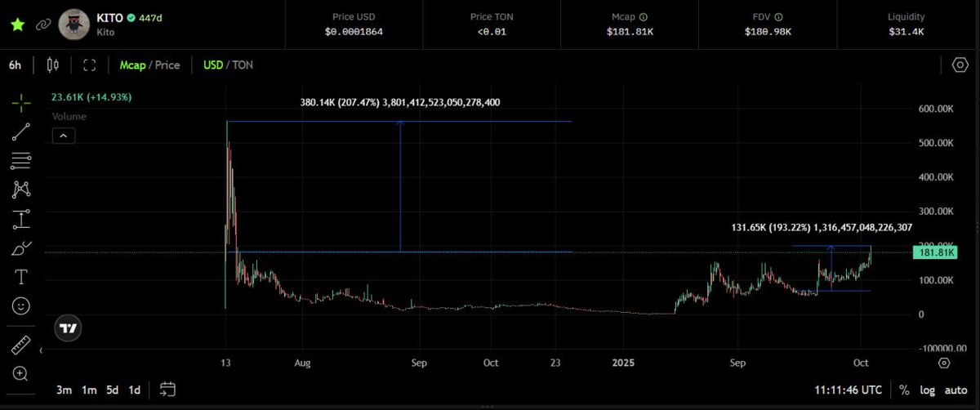
Task: Select the 131.65K (193.22%) measurement label
Action: coord(822,228)
